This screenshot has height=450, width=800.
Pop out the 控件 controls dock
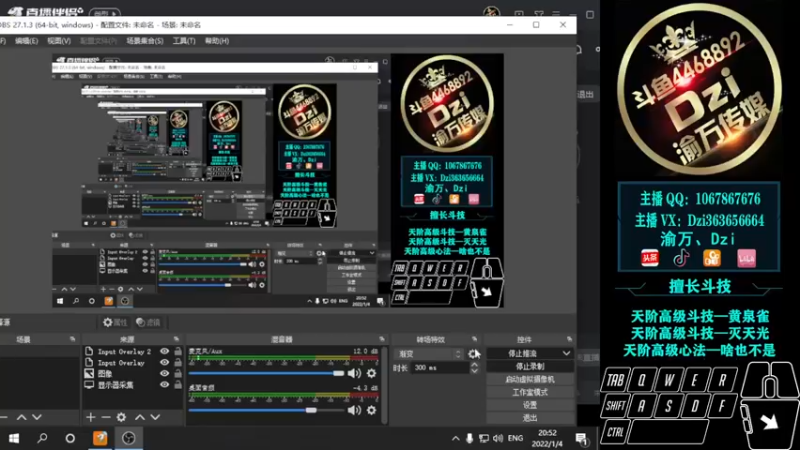[569, 339]
